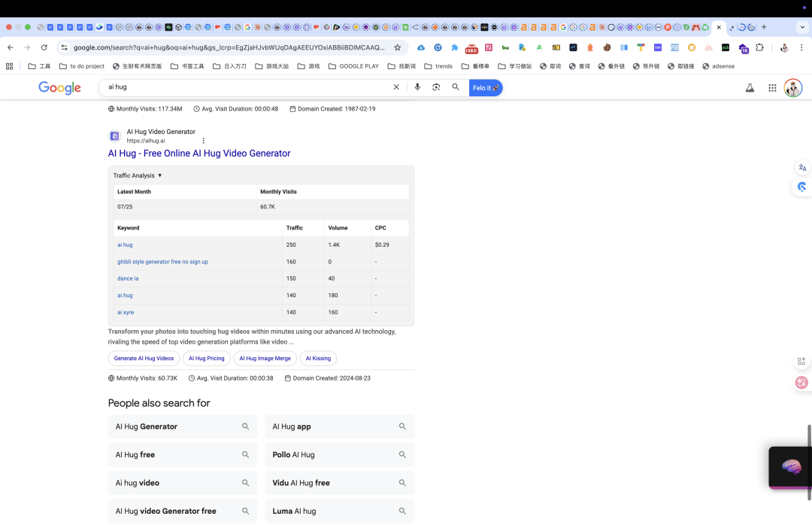Open the Chrome extensions puzzle icon

click(x=759, y=47)
